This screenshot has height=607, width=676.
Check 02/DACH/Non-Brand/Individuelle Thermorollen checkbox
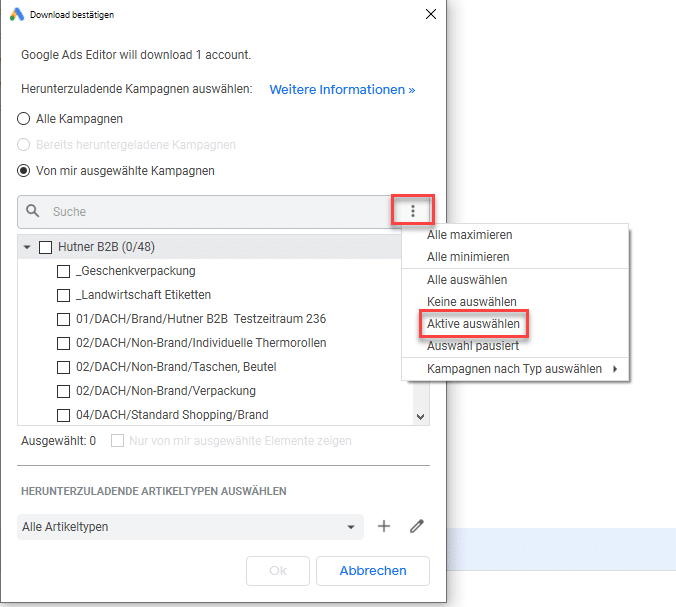point(63,344)
